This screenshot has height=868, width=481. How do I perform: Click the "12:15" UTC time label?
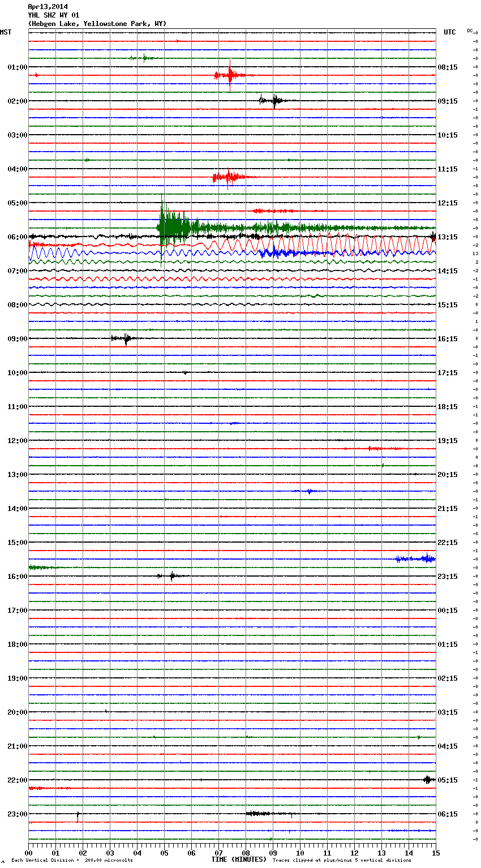point(448,203)
